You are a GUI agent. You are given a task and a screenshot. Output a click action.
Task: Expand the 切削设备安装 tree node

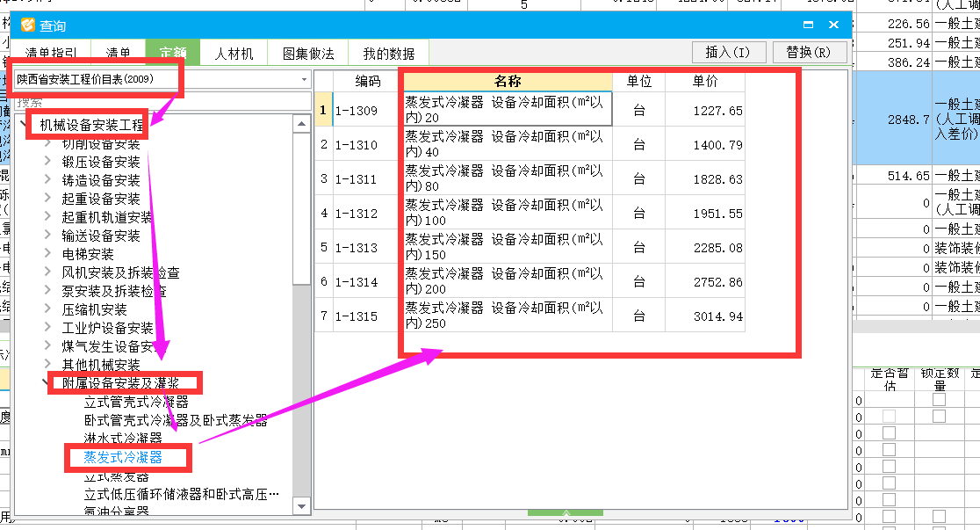[x=47, y=144]
